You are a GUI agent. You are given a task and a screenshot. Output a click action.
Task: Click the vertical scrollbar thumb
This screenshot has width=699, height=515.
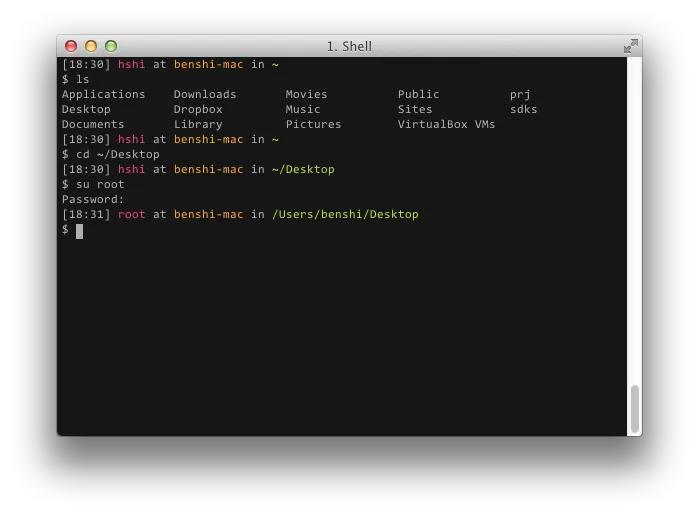tap(634, 408)
